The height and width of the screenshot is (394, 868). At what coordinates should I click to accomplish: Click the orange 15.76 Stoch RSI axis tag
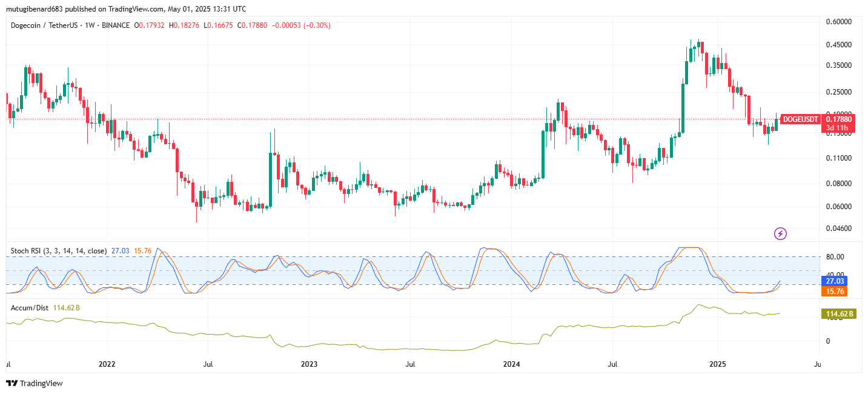tap(839, 292)
